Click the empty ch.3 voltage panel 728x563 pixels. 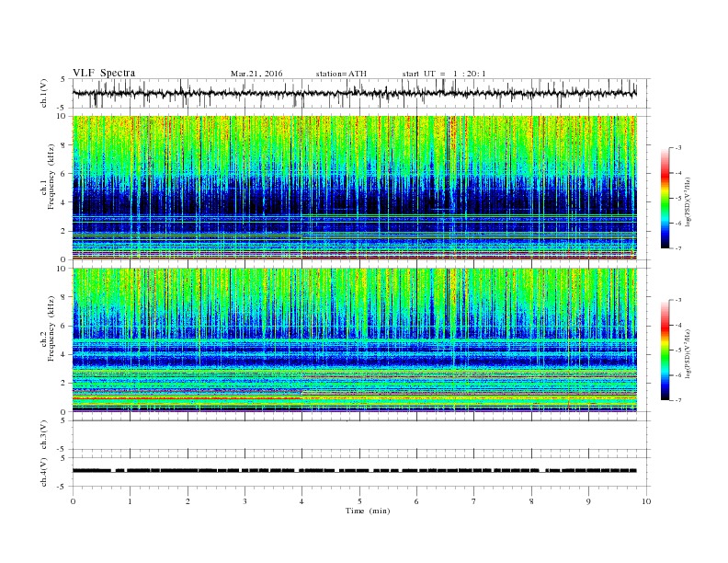[361, 435]
